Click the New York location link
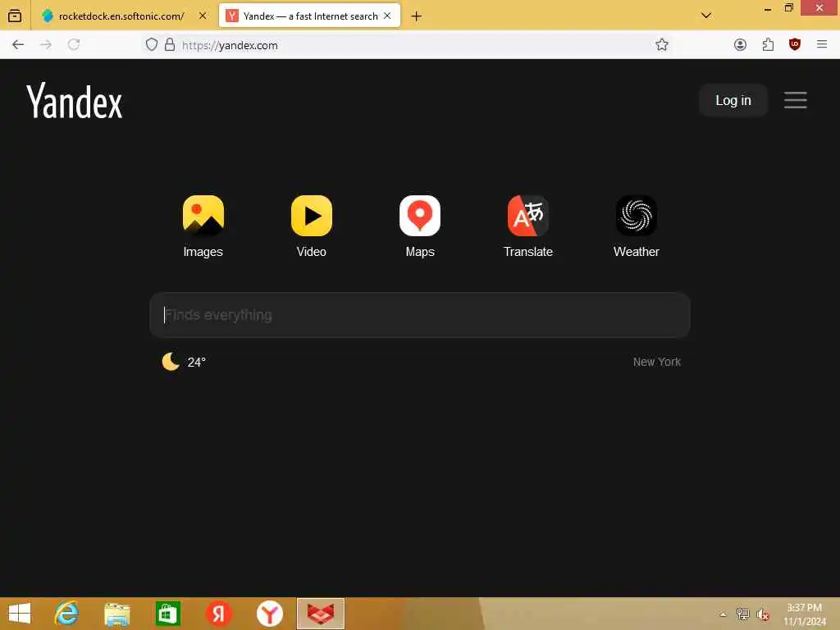Viewport: 840px width, 630px height. pyautogui.click(x=657, y=362)
